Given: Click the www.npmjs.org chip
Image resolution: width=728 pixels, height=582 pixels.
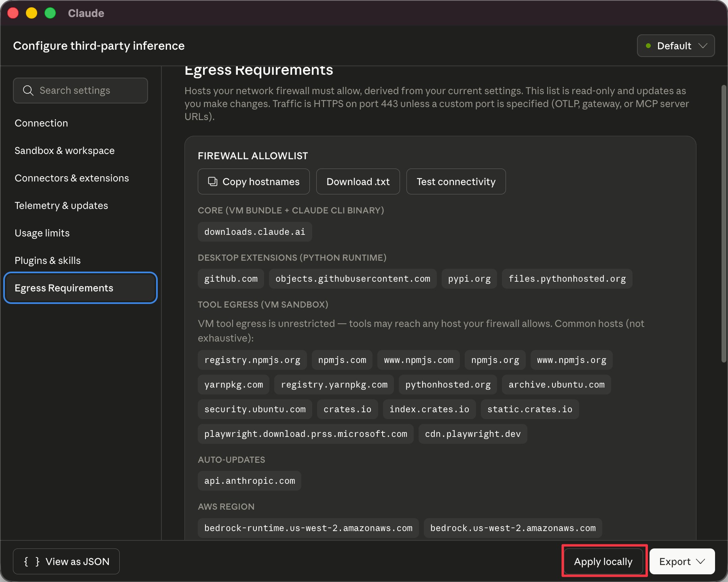Looking at the screenshot, I should click(571, 360).
